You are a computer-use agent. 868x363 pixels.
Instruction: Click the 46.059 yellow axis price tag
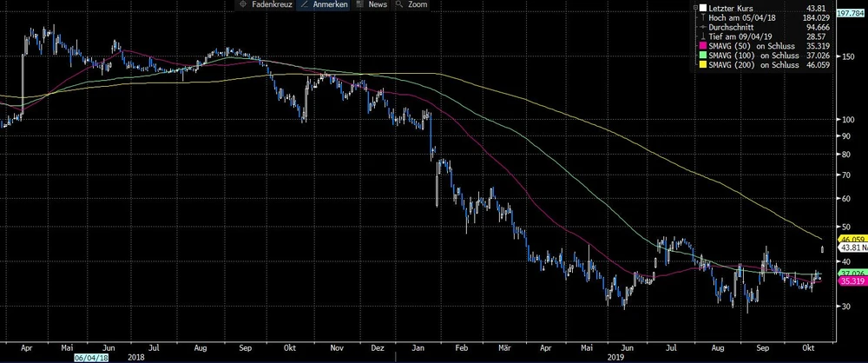pos(849,239)
